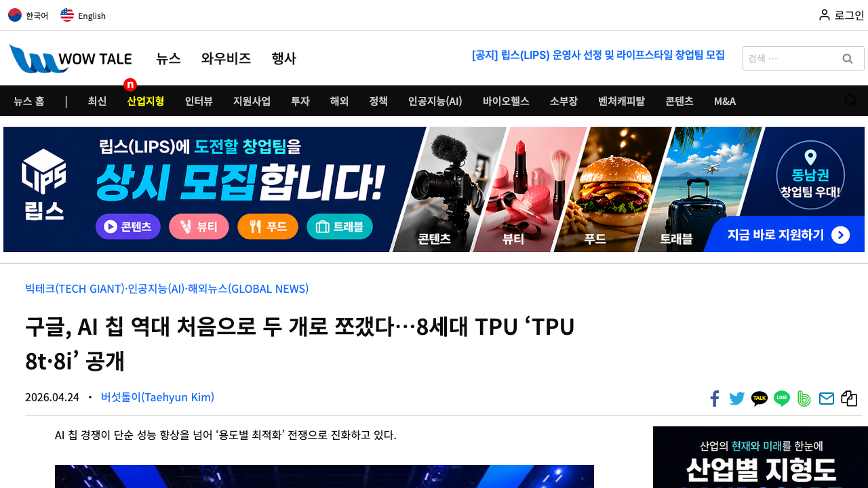Open the 와우비즈 main menu
This screenshot has height=488, width=868.
pos(226,58)
